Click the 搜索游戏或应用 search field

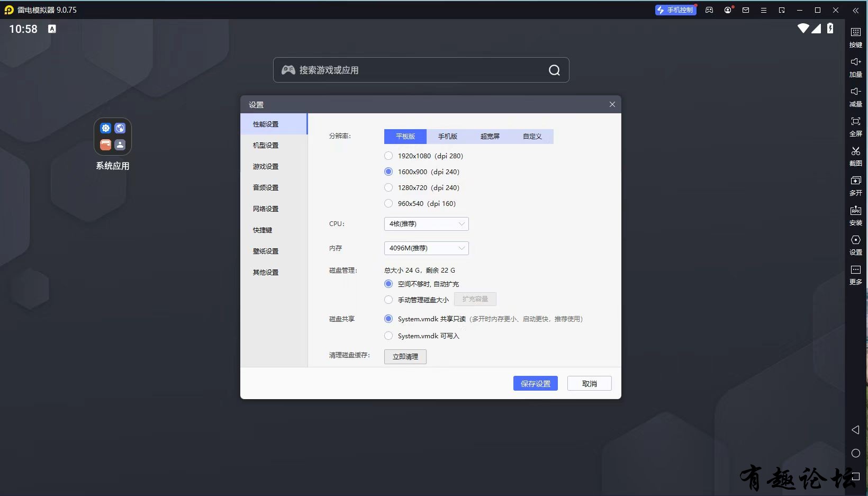tap(421, 70)
